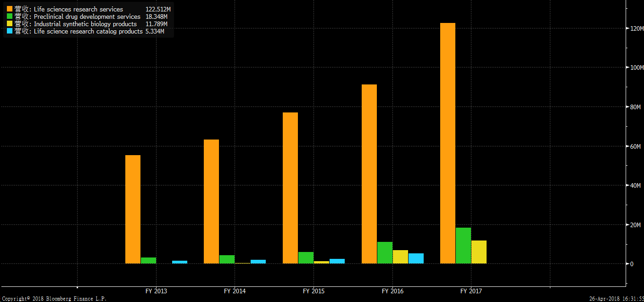644x302 pixels.
Task: Select the tallest orange bar for FY 2017
Action: tap(448, 143)
